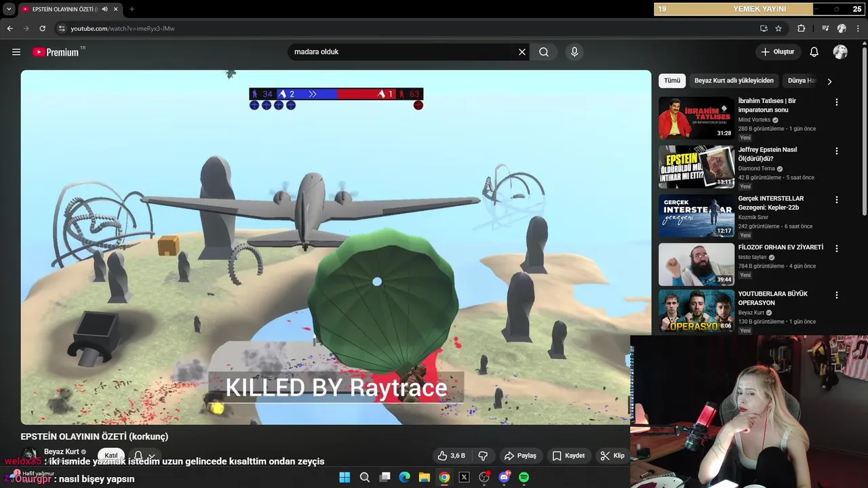Like the video (3,6 B)
The width and height of the screenshot is (868, 488).
coord(452,455)
